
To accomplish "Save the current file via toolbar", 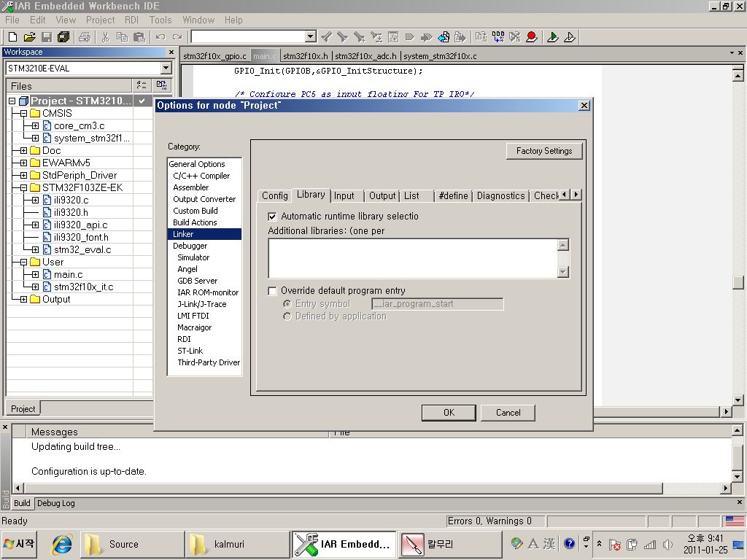I will 47,36.
